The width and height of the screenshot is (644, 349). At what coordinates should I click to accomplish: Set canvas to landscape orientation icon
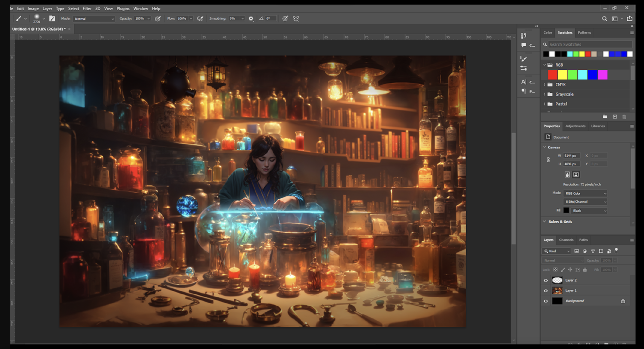tap(576, 175)
